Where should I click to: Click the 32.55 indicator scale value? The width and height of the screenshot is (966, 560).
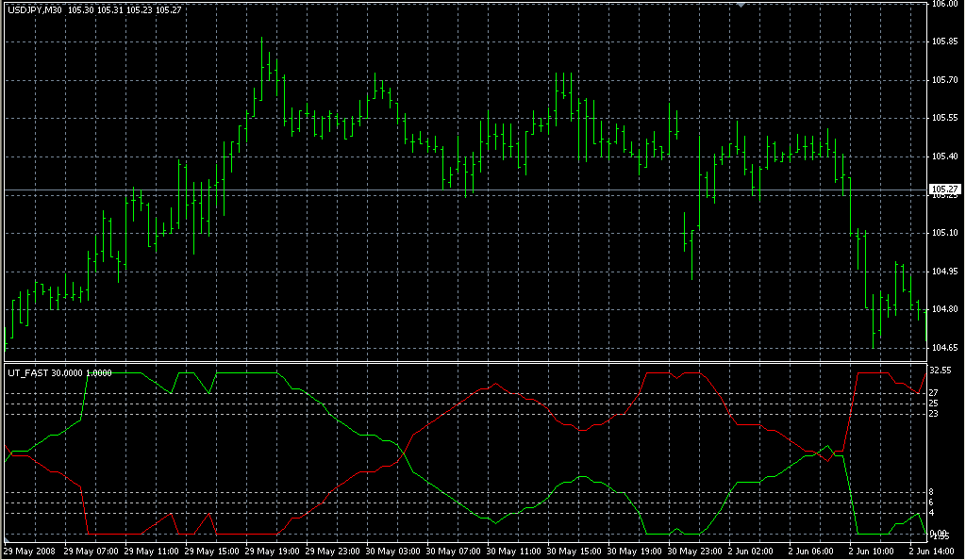[941, 371]
